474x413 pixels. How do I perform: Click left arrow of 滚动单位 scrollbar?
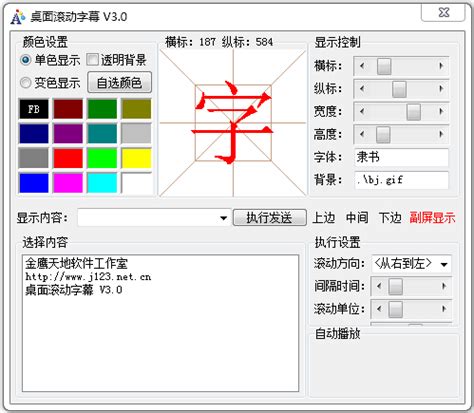coord(379,309)
